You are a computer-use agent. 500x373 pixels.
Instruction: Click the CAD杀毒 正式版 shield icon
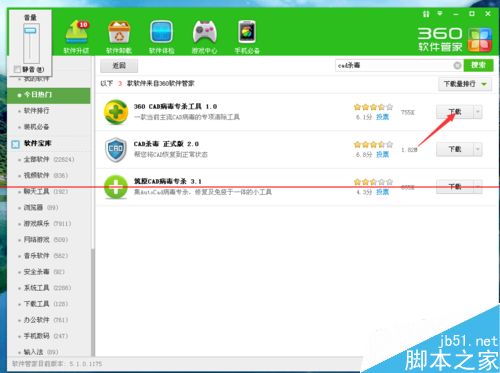click(116, 149)
